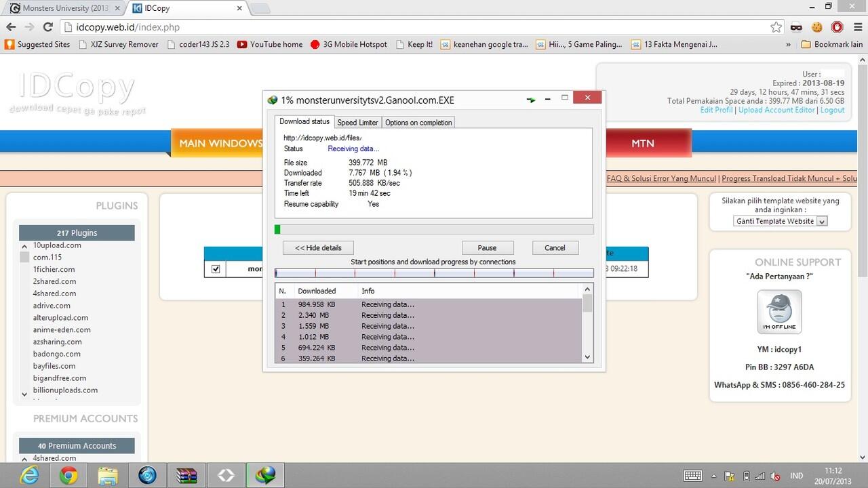Open the 3G Mobile Hotspot bookmark
The image size is (868, 488).
349,44
